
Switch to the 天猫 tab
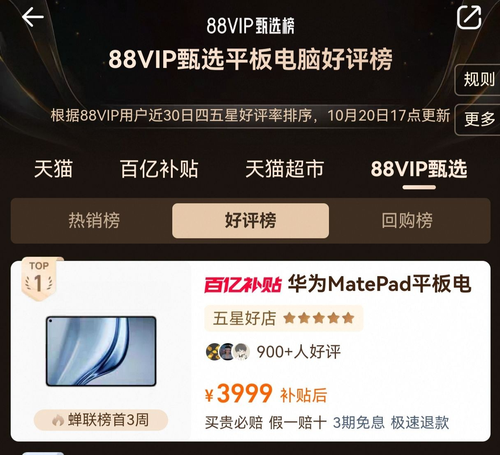(x=53, y=169)
